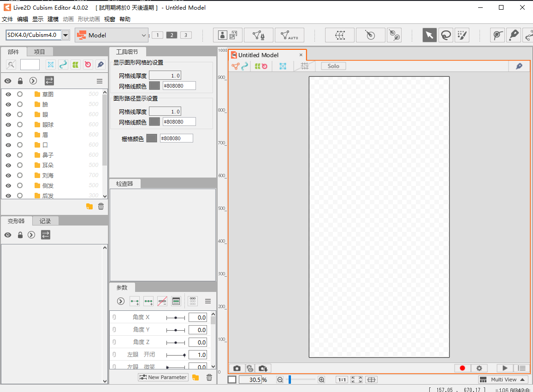This screenshot has height=392, width=533.
Task: Open SDK4.0/Cubism4.0 version dropdown
Action: pos(65,35)
